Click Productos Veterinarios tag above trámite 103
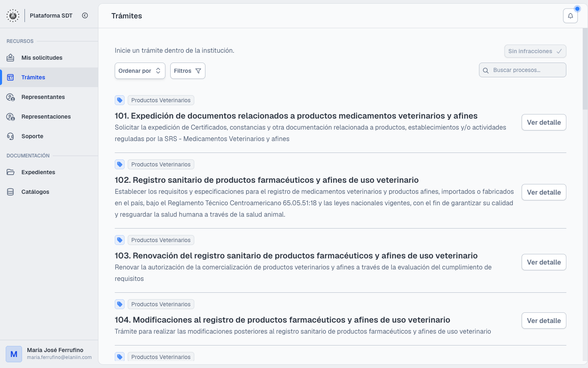 click(x=161, y=240)
